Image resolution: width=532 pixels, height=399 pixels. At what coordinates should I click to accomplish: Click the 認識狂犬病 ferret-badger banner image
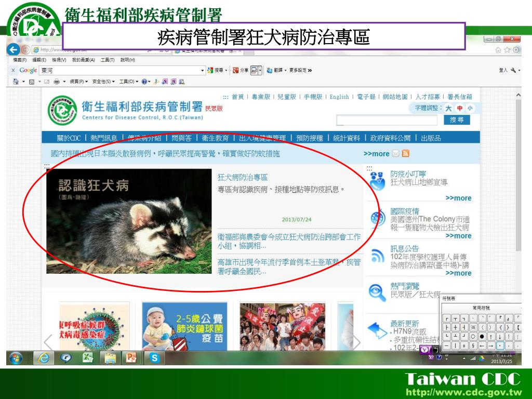(129, 221)
